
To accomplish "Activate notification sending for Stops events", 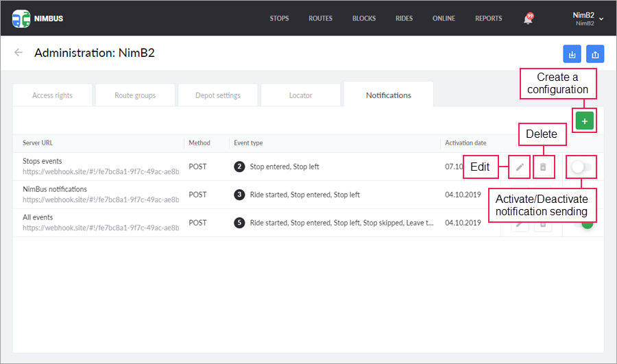I will pos(581,167).
